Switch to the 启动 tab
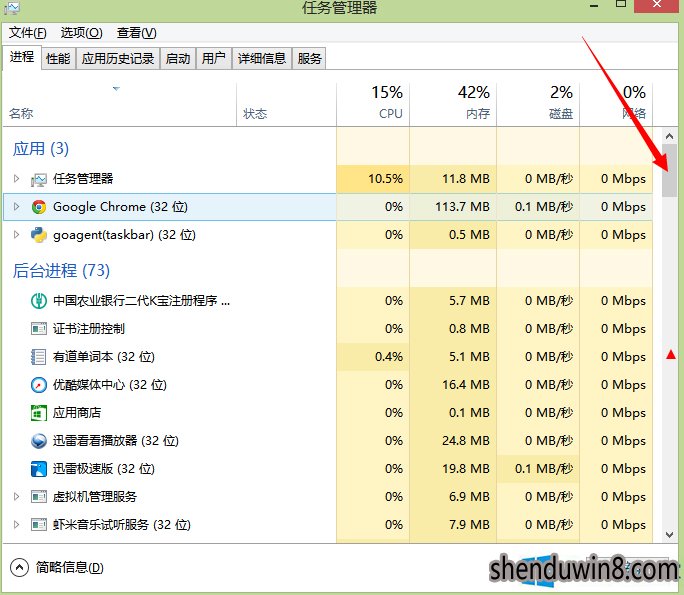 pos(178,58)
